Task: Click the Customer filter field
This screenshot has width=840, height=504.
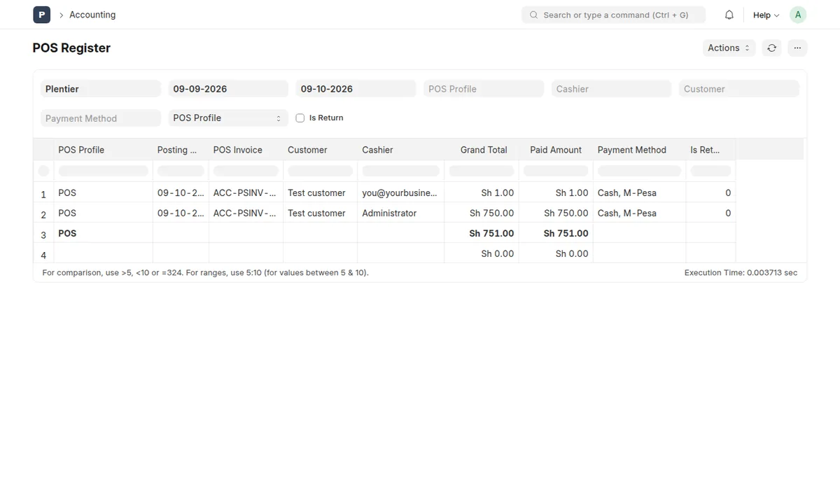Action: [739, 89]
